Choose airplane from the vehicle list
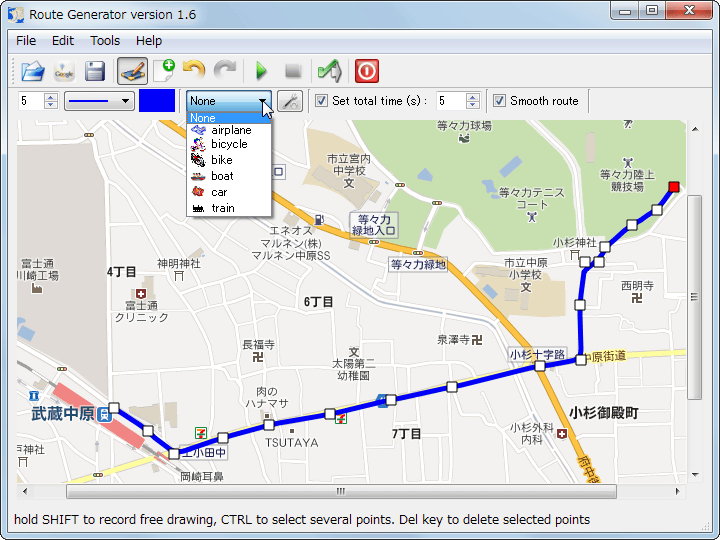 (229, 130)
